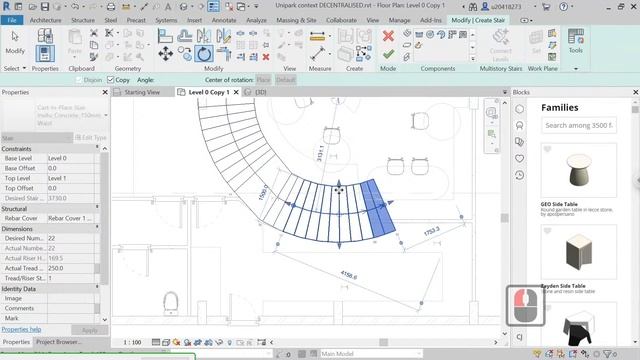Collapse the Structural section
Image resolution: width=640 pixels, height=360 pixels.
click(97, 208)
